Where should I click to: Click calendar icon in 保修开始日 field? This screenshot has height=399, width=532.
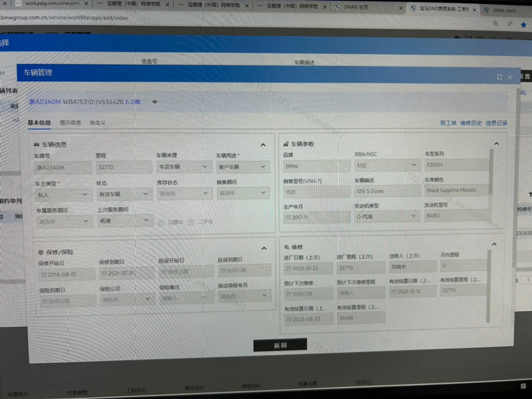point(43,275)
